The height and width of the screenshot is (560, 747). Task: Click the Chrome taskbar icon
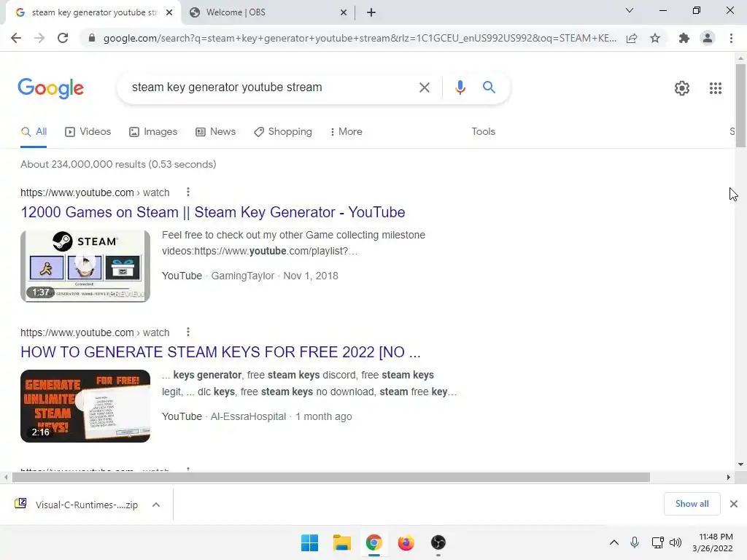pyautogui.click(x=374, y=542)
